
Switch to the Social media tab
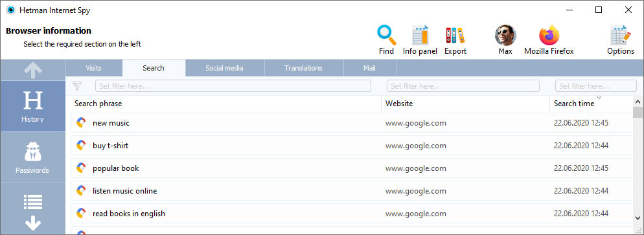point(224,68)
